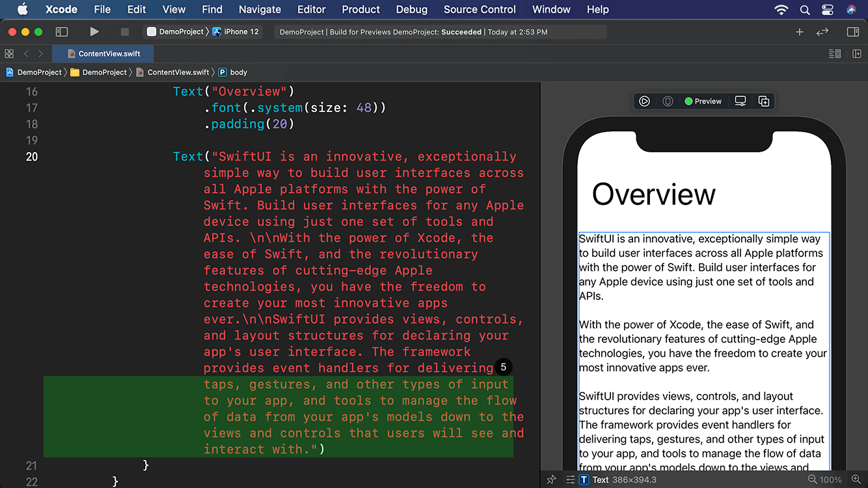Open DemoProject folder breadcrumb

98,72
